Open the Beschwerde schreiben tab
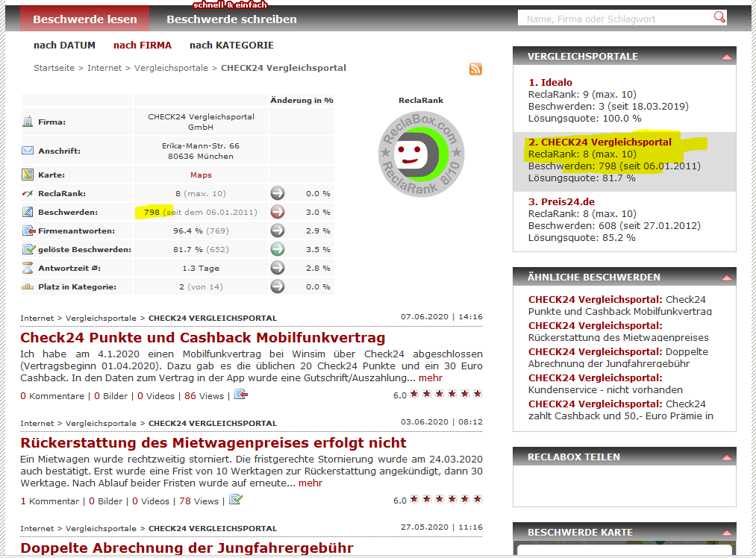This screenshot has height=558, width=756. [x=231, y=19]
